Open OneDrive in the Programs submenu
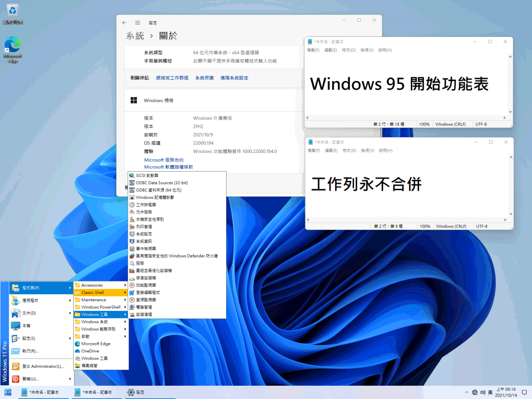The image size is (532, 399). coord(101,351)
